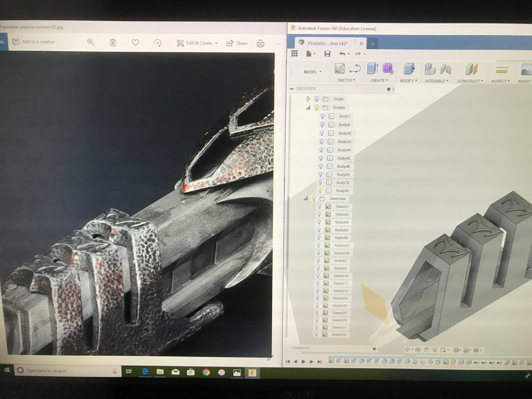Viewport: 532px width, 399px height.
Task: Select the sketch line tool
Action: (x=355, y=69)
